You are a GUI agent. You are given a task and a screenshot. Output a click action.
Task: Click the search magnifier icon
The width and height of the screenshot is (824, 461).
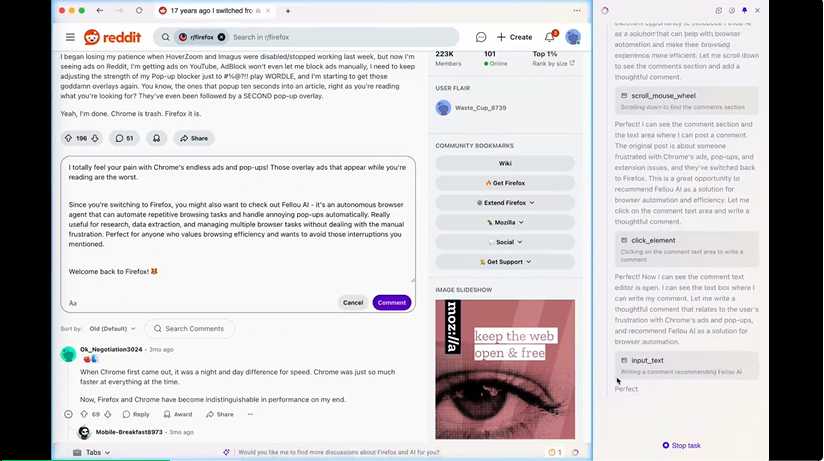(166, 37)
